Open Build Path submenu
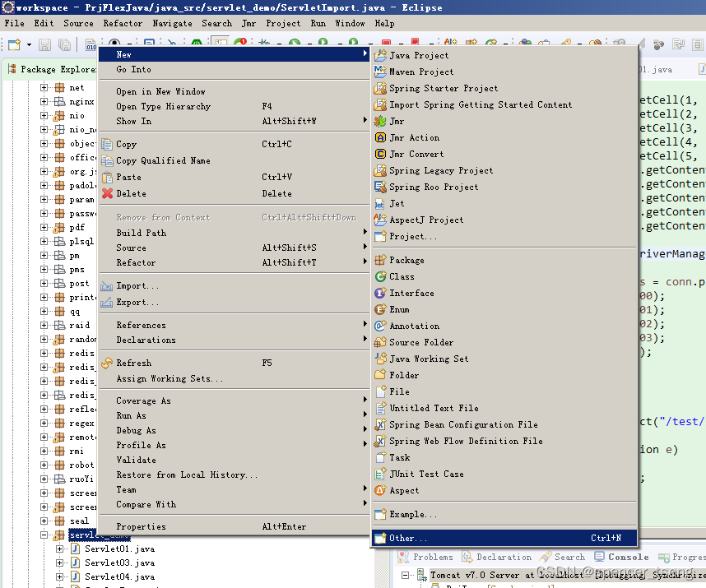Viewport: 706px width, 588px height. [x=233, y=233]
